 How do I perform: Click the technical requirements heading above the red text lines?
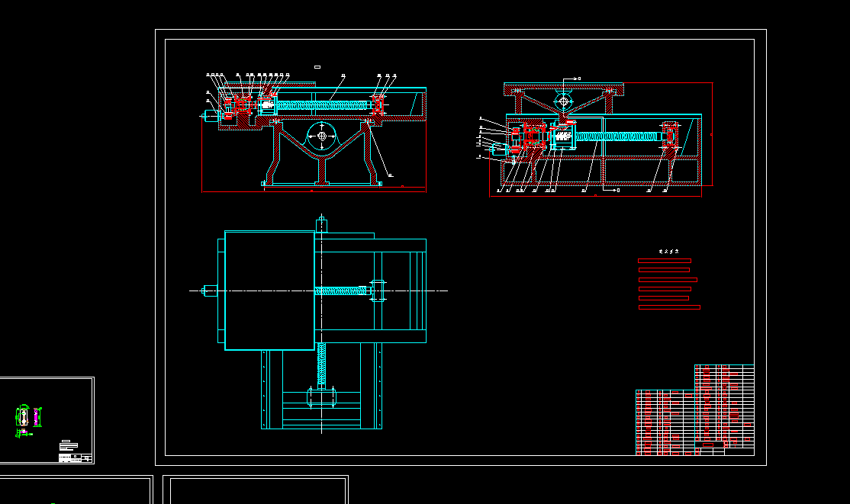[668, 252]
